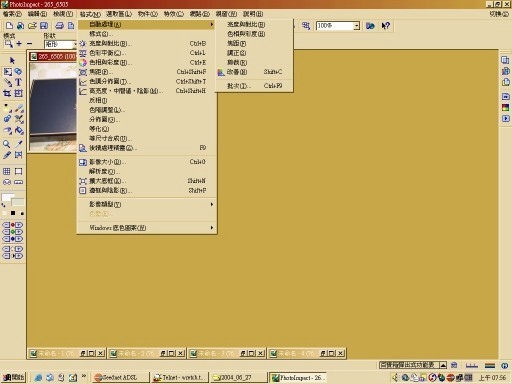The image size is (512, 384).
Task: Select the Text tool (T icon)
Action: click(18, 82)
